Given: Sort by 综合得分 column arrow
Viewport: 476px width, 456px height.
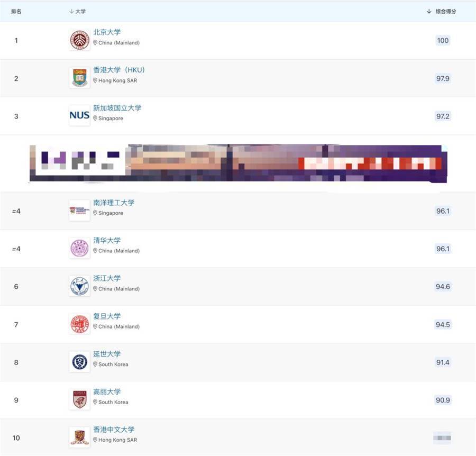Looking at the screenshot, I should (429, 11).
